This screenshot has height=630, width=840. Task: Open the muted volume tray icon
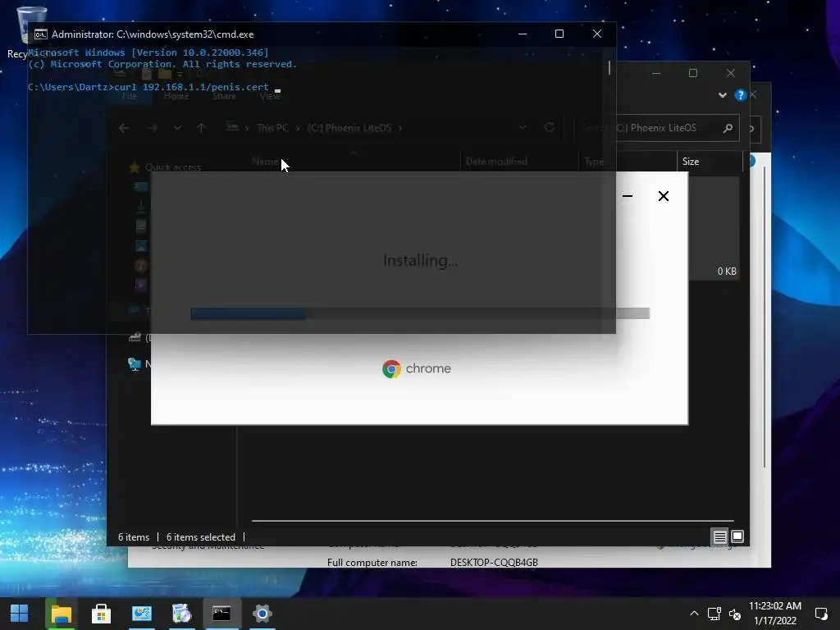[x=735, y=614]
